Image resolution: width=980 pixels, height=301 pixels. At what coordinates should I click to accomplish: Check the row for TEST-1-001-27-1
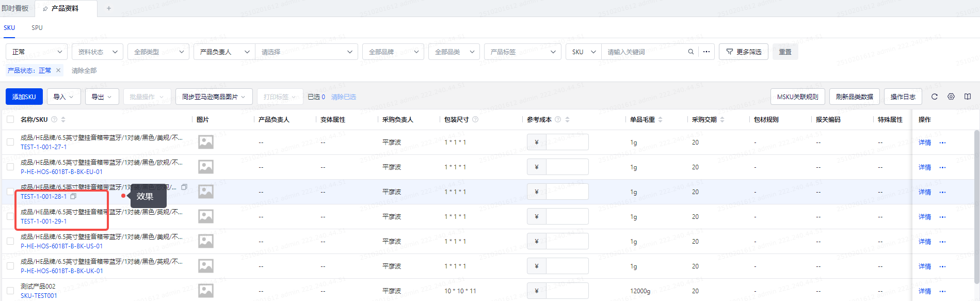click(x=10, y=142)
